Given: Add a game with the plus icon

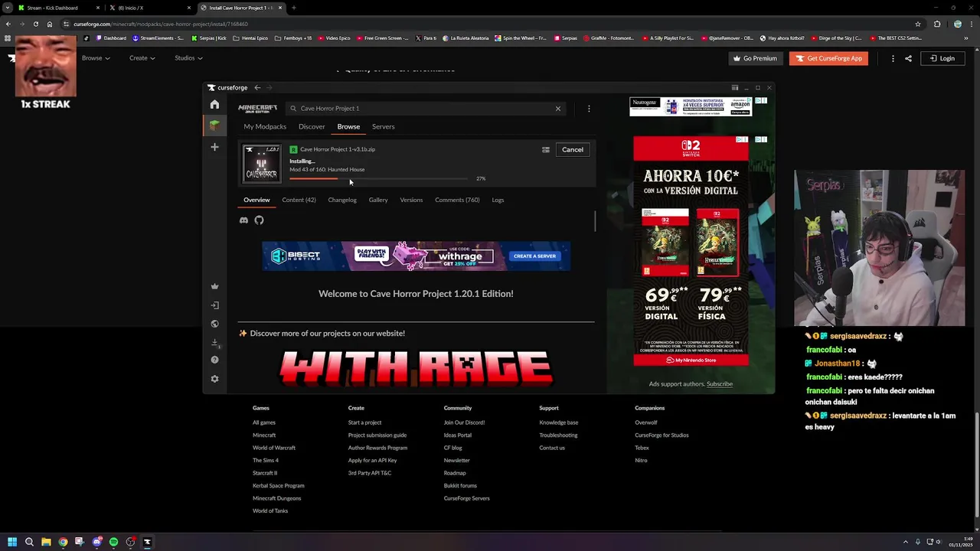Looking at the screenshot, I should (214, 147).
